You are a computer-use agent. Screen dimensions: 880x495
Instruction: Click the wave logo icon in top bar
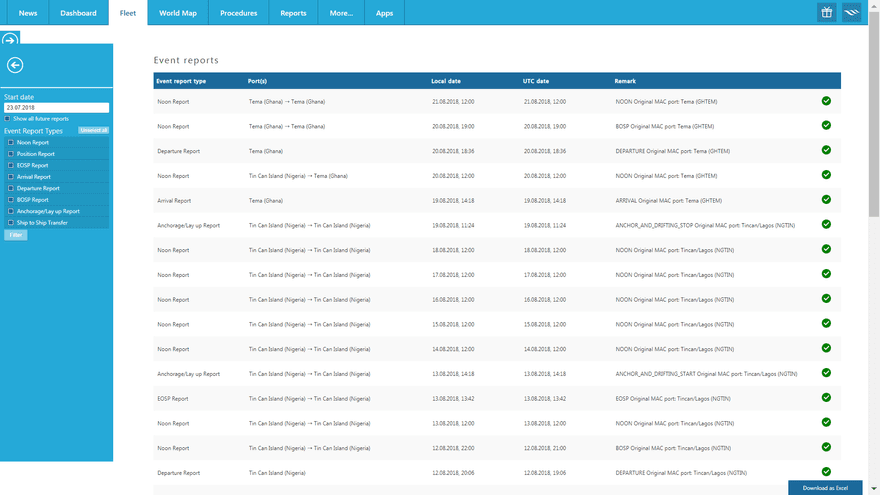click(x=851, y=12)
